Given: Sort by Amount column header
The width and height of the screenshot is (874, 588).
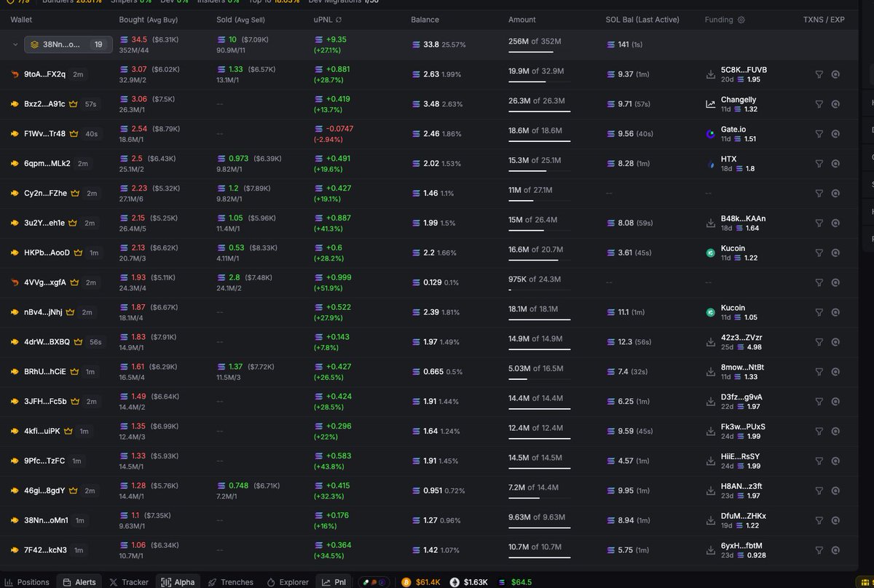Looking at the screenshot, I should pos(521,20).
